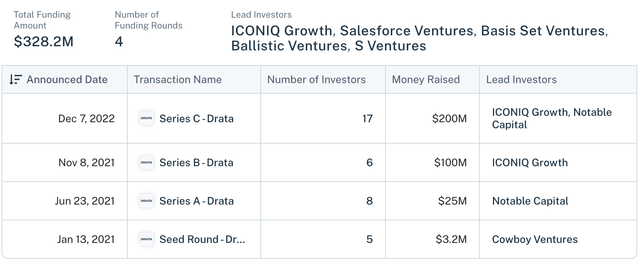Click the Drata logo in Series C row

point(147,118)
